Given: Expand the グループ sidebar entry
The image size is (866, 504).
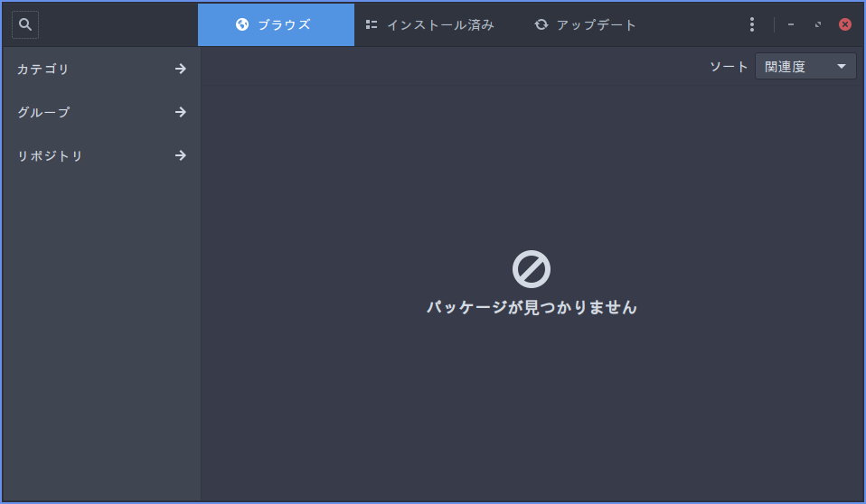Looking at the screenshot, I should [x=101, y=112].
